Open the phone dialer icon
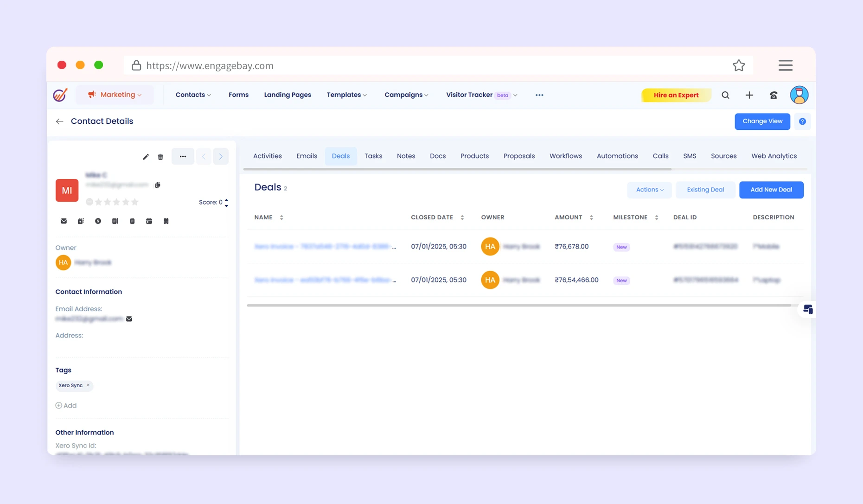863x504 pixels. coord(773,95)
